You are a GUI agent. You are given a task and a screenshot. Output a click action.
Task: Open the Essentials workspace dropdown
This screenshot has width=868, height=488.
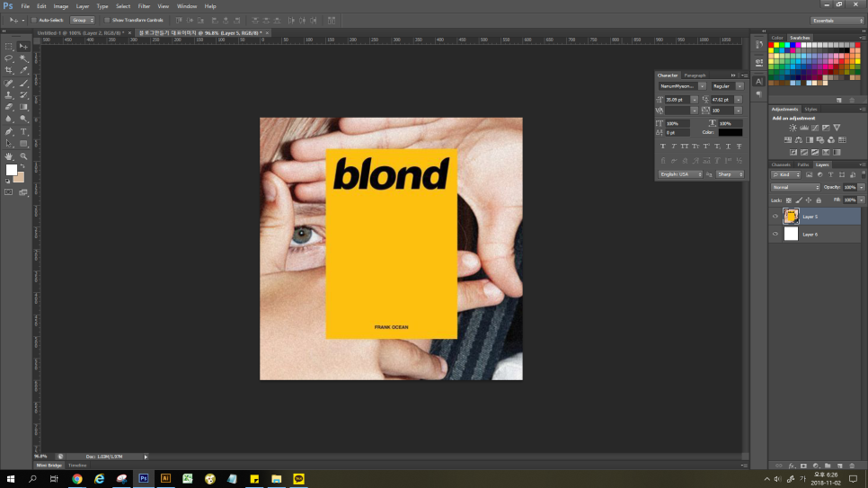coord(837,21)
